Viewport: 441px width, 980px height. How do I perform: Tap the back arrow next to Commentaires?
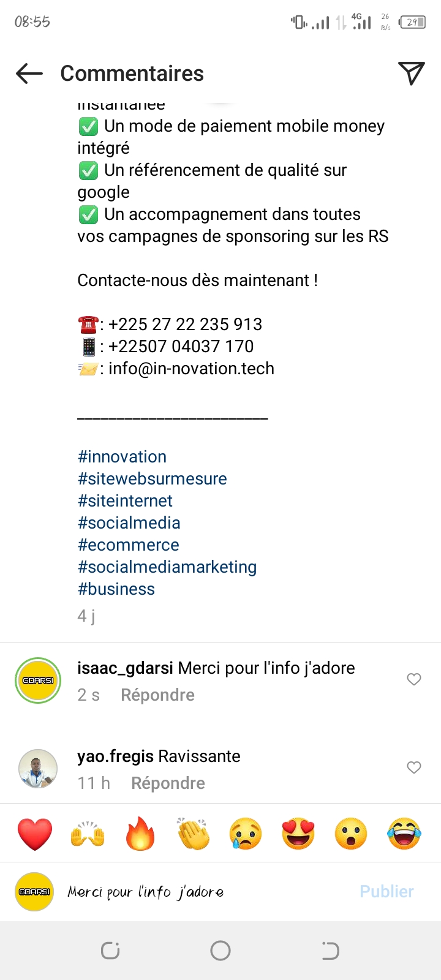pos(29,74)
